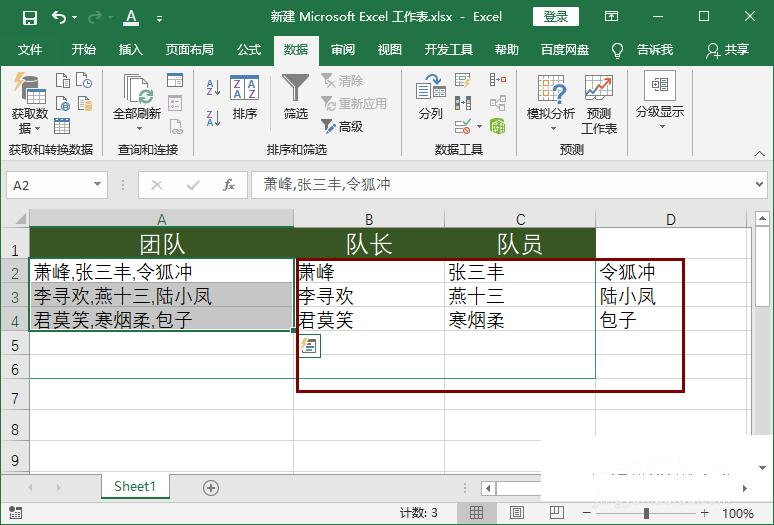Click the 登录 sign-in button

[x=556, y=17]
